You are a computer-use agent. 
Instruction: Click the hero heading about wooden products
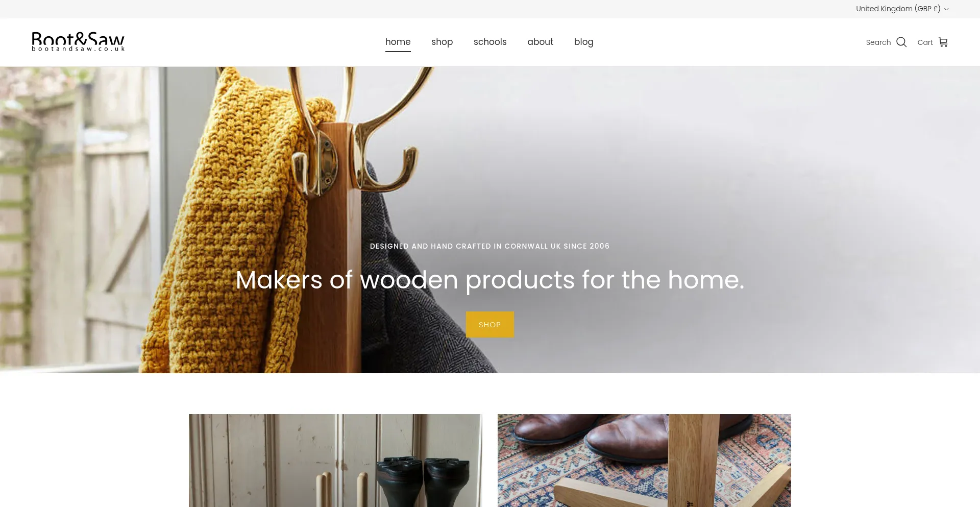click(x=490, y=280)
